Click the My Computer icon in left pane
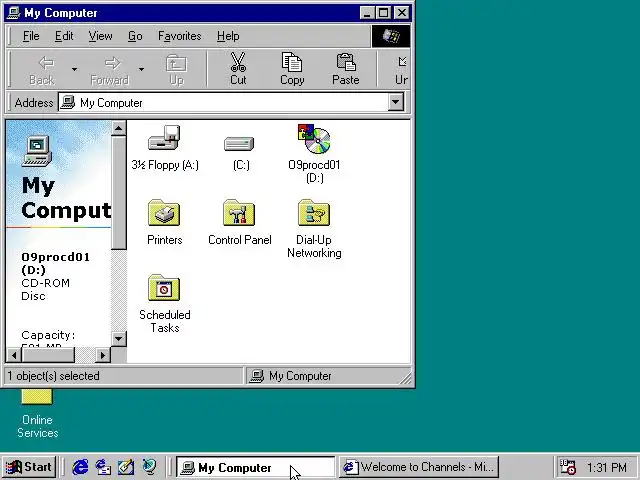This screenshot has width=640, height=480. coord(37,151)
